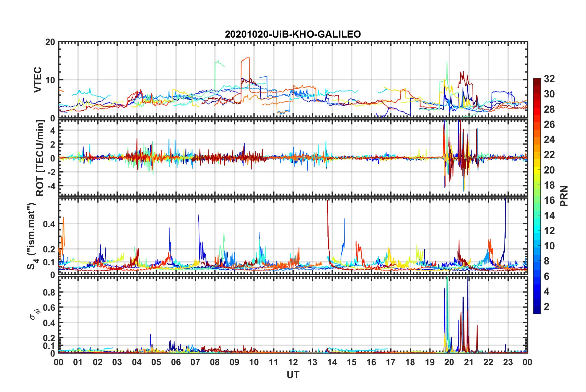Click the ROT [TECU/min] axis label
The width and height of the screenshot is (586, 392).
[x=40, y=158]
